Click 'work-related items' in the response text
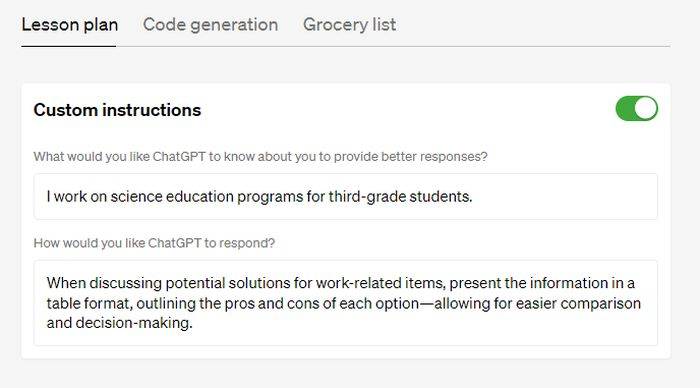The width and height of the screenshot is (700, 388). [x=380, y=283]
